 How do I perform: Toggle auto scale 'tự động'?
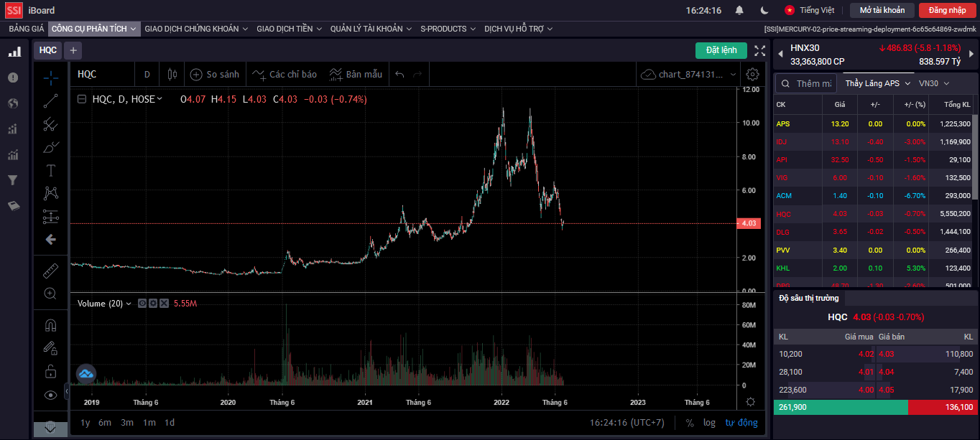741,423
